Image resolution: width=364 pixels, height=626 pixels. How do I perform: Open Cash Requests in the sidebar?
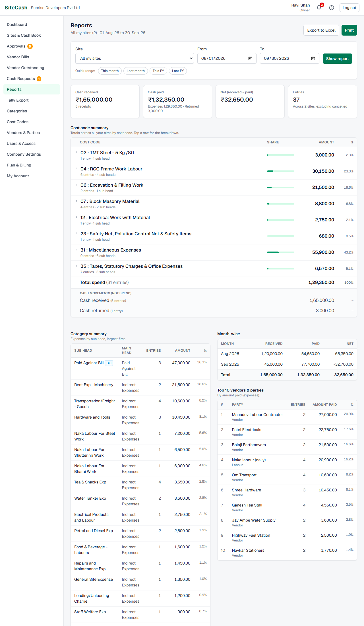point(32,79)
